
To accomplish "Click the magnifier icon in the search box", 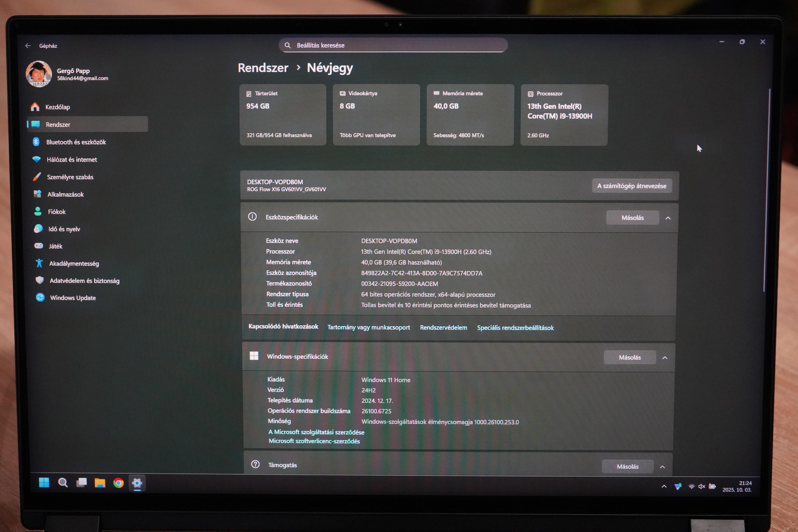I will [288, 45].
